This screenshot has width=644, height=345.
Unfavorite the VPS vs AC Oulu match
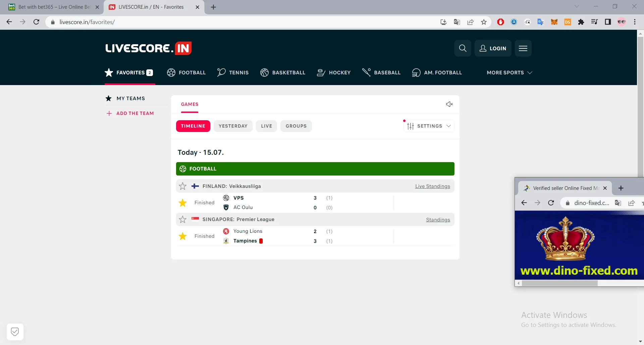[x=182, y=203]
